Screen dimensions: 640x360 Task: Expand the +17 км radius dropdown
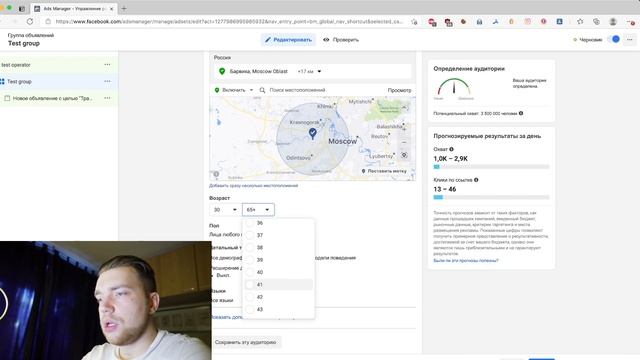309,71
